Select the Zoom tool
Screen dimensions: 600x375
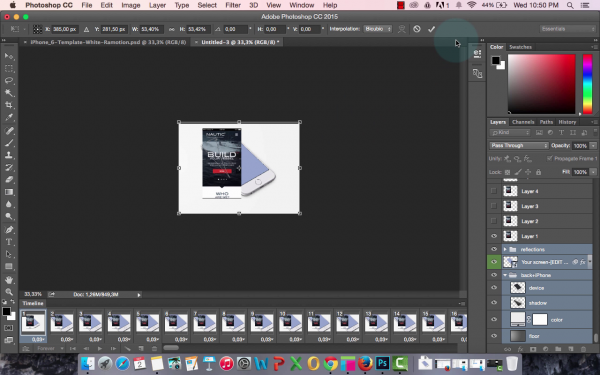point(9,292)
